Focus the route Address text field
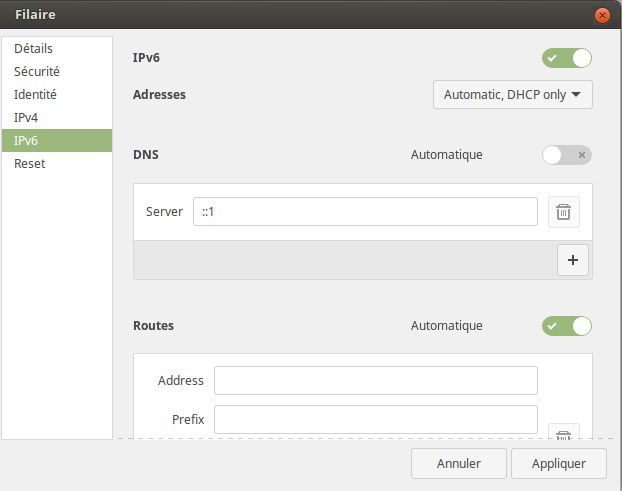The width and height of the screenshot is (622, 491). click(x=375, y=381)
